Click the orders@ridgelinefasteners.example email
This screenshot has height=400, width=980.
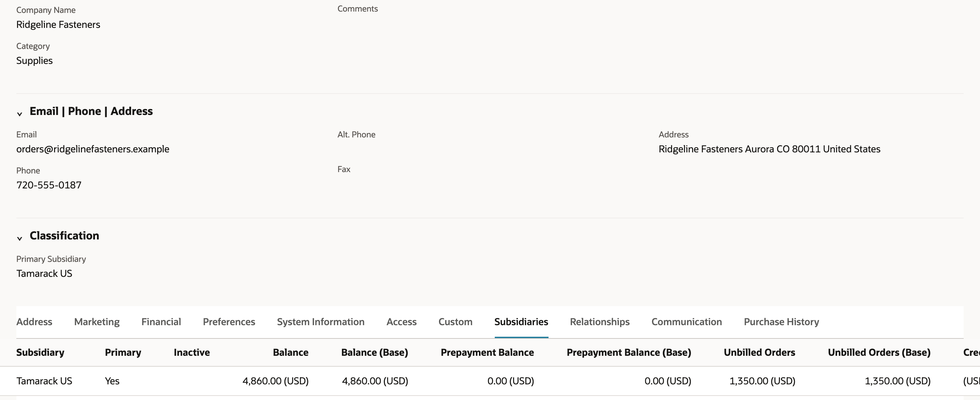[x=93, y=149]
